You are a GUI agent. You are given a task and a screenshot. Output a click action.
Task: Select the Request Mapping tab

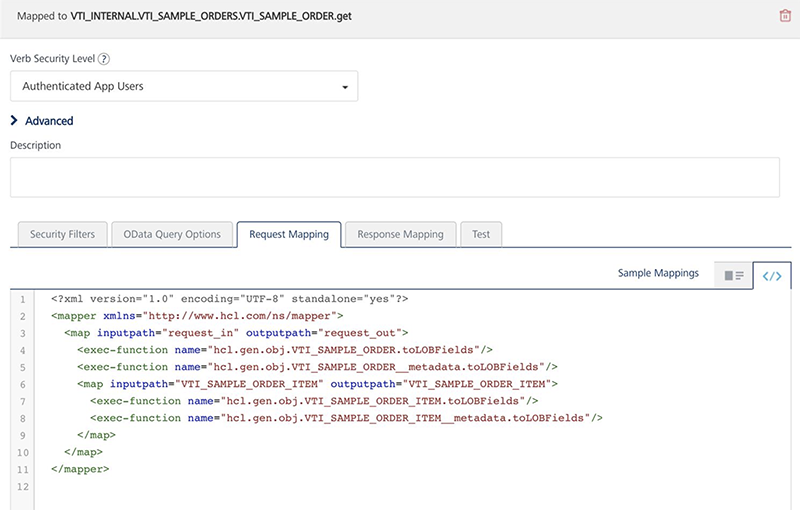[289, 234]
